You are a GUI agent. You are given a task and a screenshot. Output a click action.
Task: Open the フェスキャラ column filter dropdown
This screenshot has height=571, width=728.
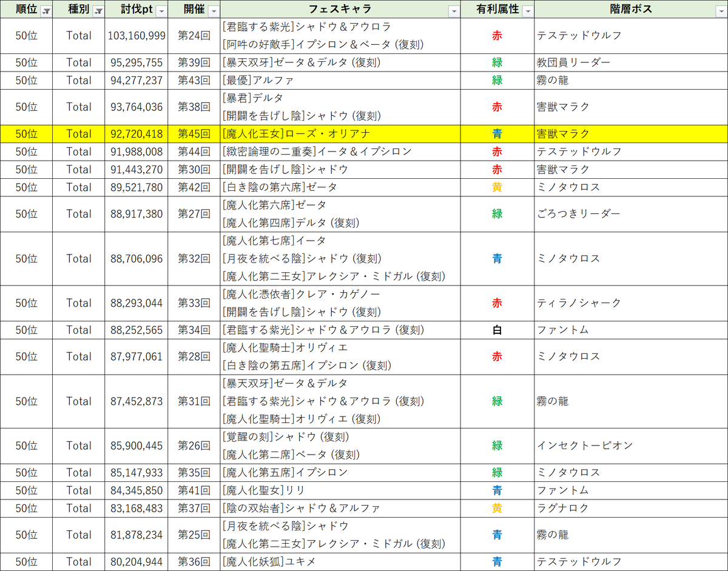(454, 12)
